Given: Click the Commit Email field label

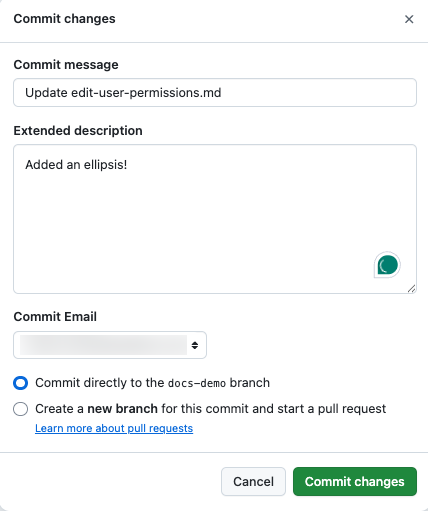Looking at the screenshot, I should point(55,317).
